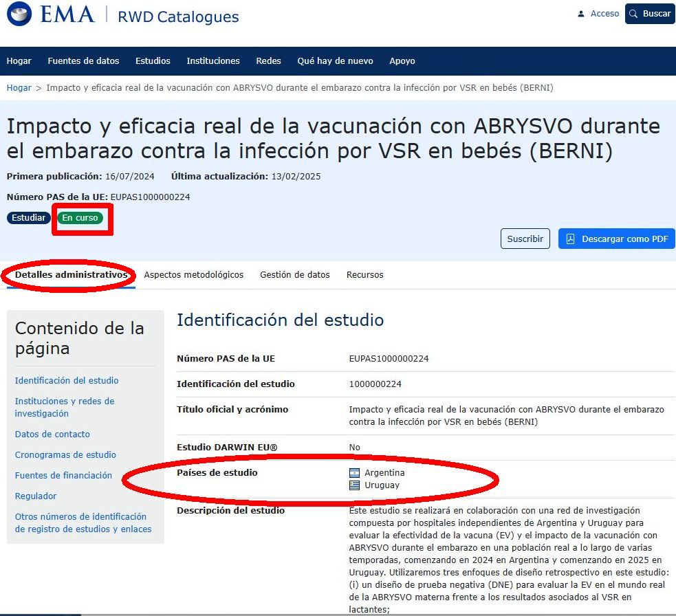Click the Buscar search button
Screen dimensions: 676x616
[650, 14]
